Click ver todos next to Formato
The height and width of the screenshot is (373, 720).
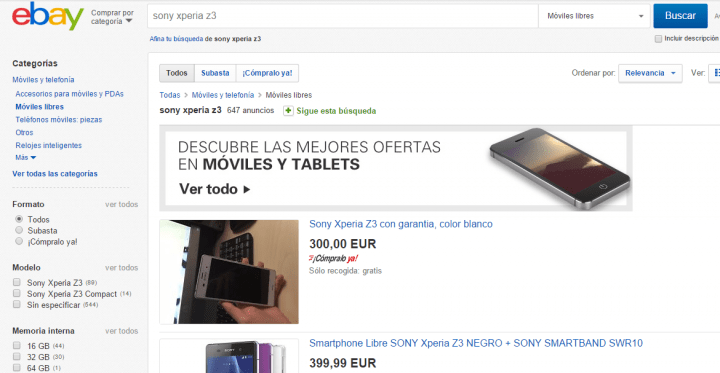click(121, 204)
